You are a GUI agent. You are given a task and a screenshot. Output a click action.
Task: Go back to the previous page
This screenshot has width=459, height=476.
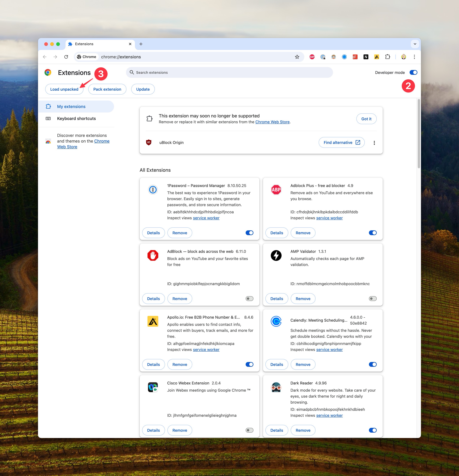[45, 57]
